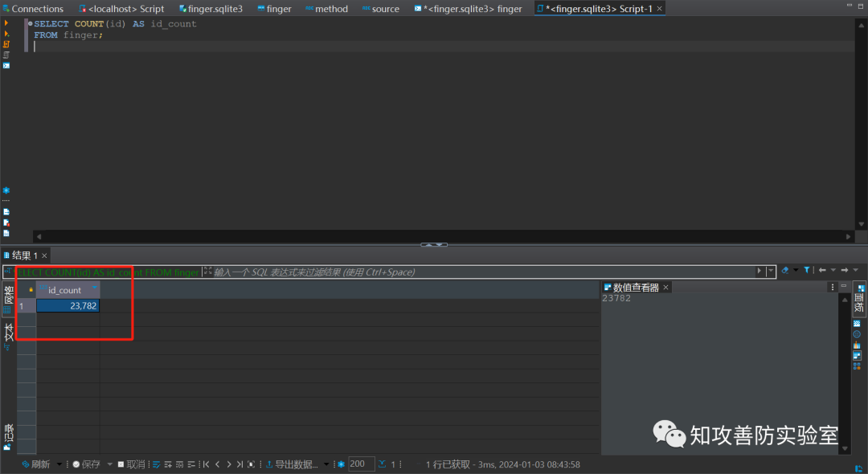Close the 数值查看器 value viewer panel
The width and height of the screenshot is (868, 474).
666,287
